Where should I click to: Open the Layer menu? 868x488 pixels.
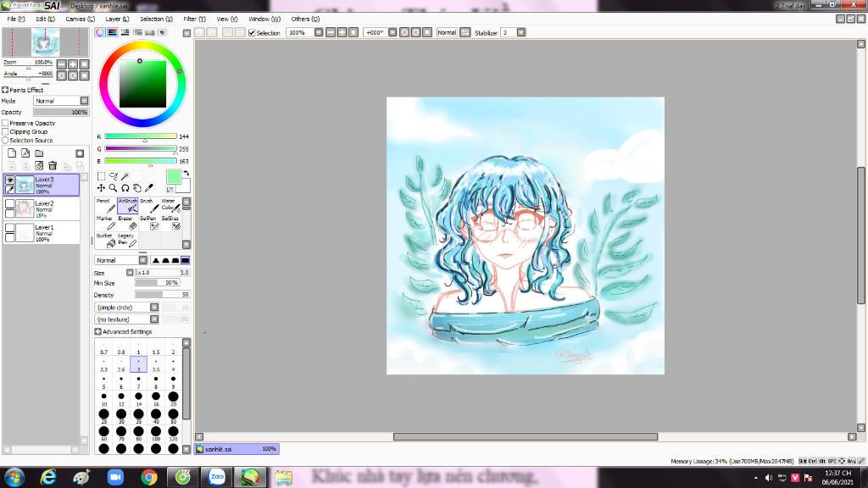[x=117, y=19]
